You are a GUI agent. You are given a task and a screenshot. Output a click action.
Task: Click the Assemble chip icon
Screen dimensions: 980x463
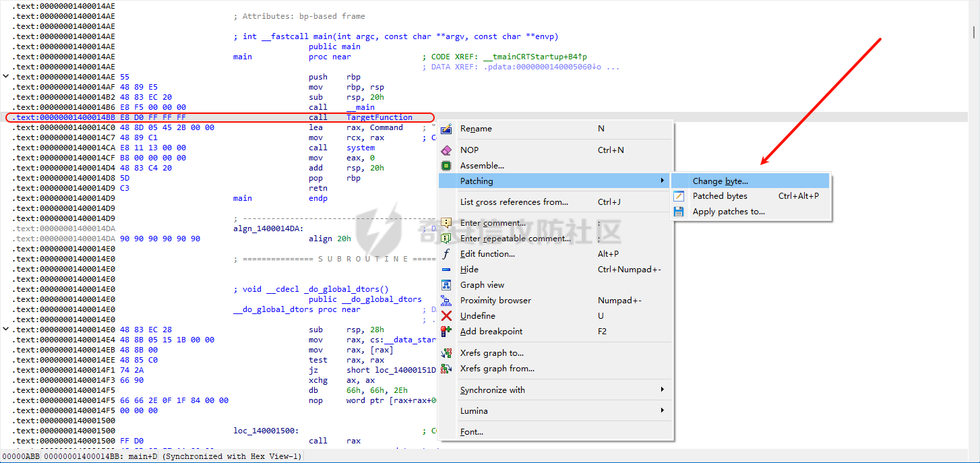click(x=446, y=166)
